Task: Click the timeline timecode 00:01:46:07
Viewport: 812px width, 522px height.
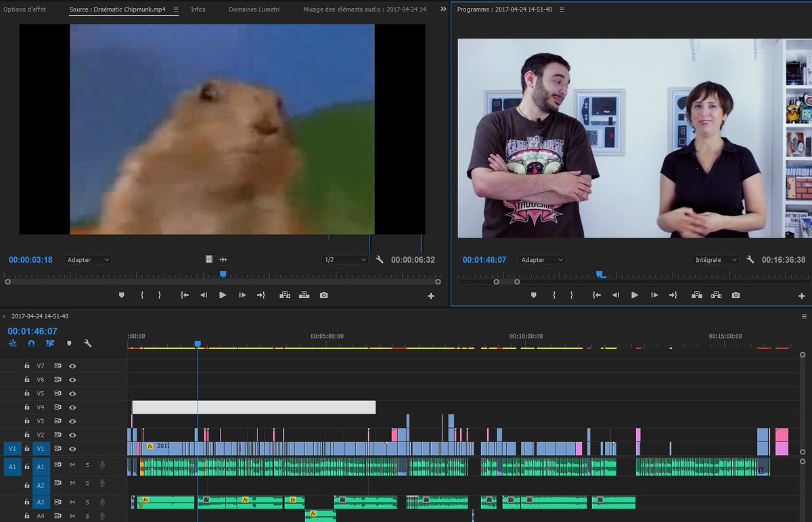Action: 32,331
